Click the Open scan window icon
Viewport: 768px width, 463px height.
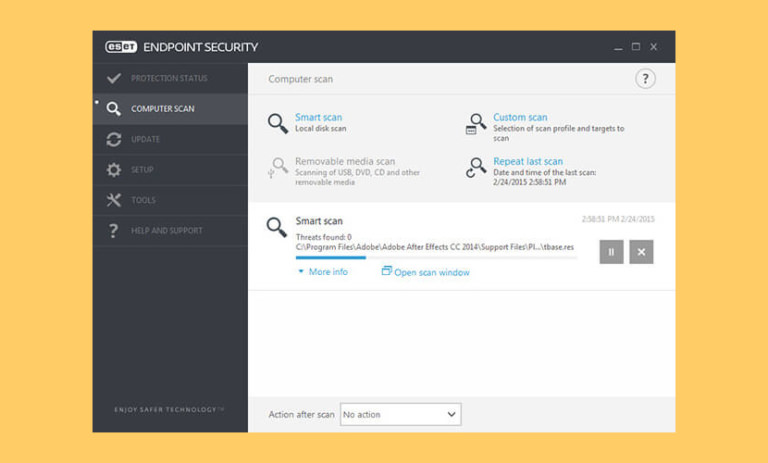pyautogui.click(x=386, y=270)
